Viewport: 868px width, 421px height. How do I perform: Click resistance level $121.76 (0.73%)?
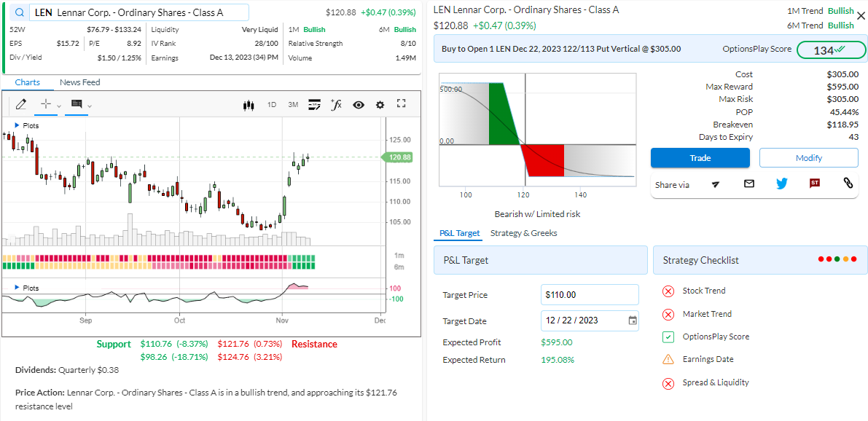coord(250,344)
